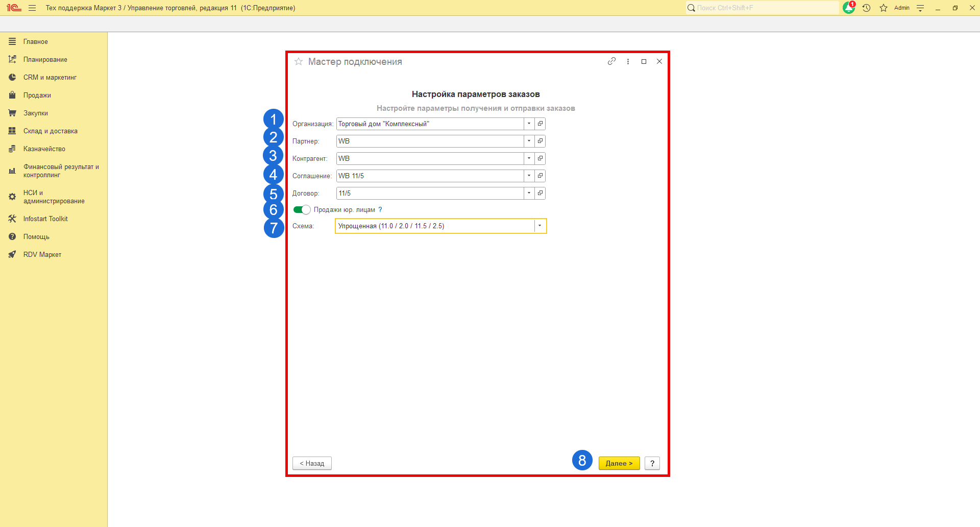Expand Соглашение dropdown list

(x=529, y=176)
